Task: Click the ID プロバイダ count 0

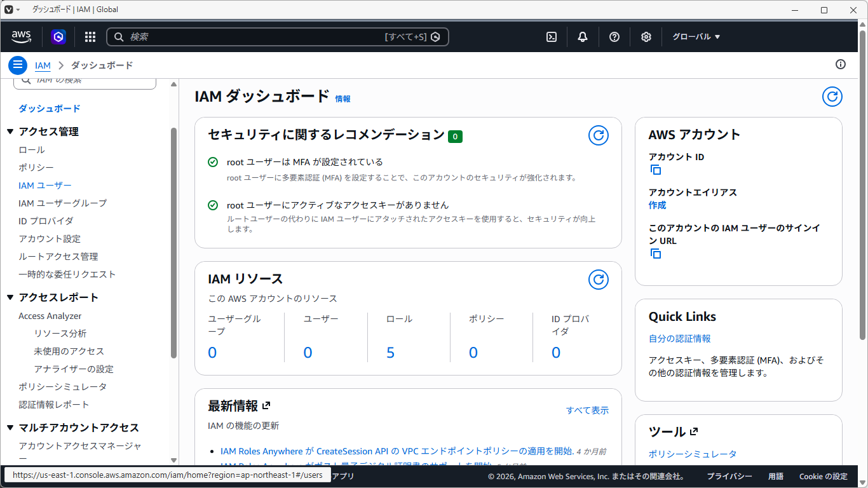Action: coord(556,353)
